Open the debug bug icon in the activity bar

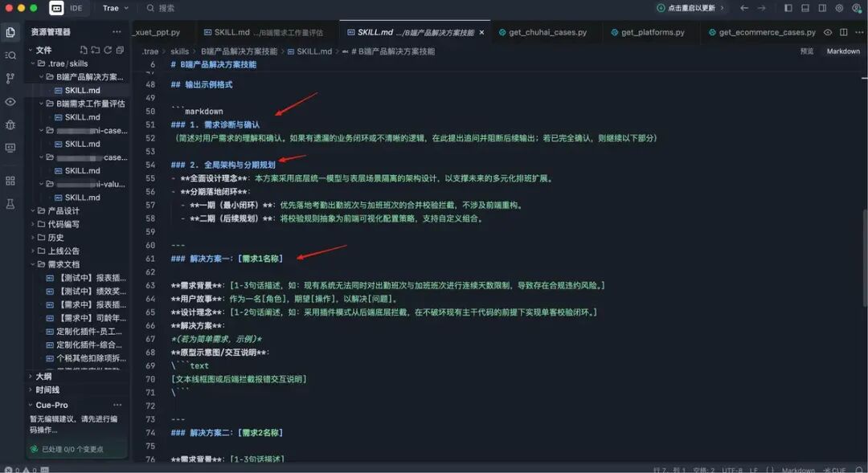pyautogui.click(x=10, y=125)
